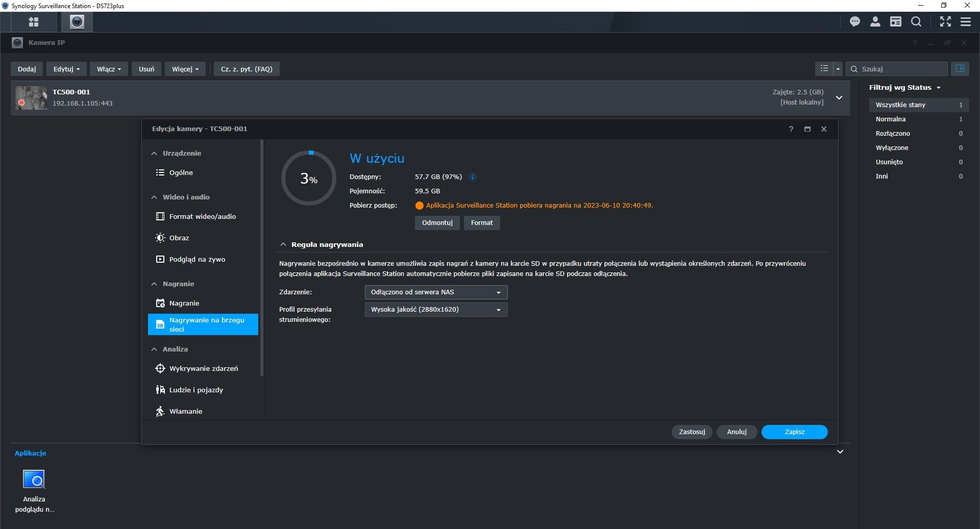
Task: Open Ogólne settings page
Action: click(203, 172)
